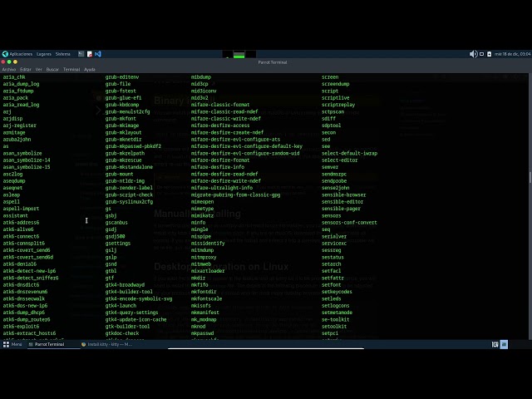Open the Aplicaciones menu in top panel
532x399 pixels.
tap(17, 54)
